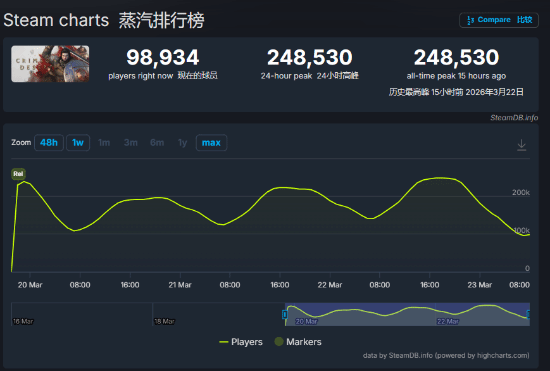This screenshot has width=550, height=371.
Task: Toggle the Markers series in legend
Action: point(298,342)
